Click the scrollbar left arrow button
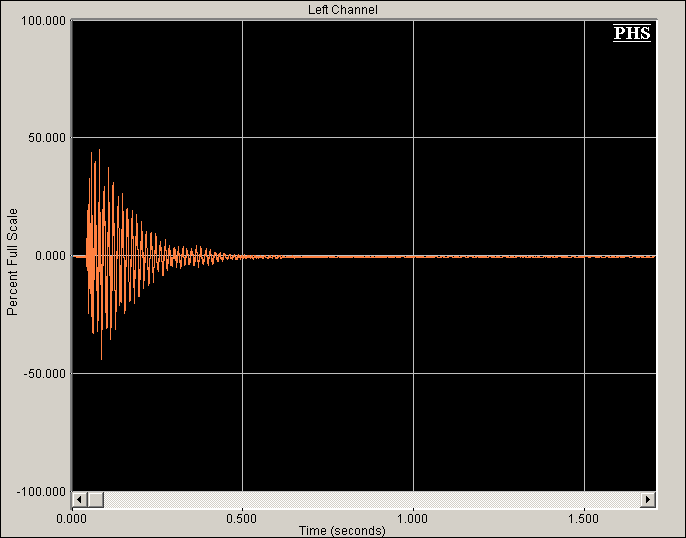This screenshot has width=686, height=538. pyautogui.click(x=80, y=499)
